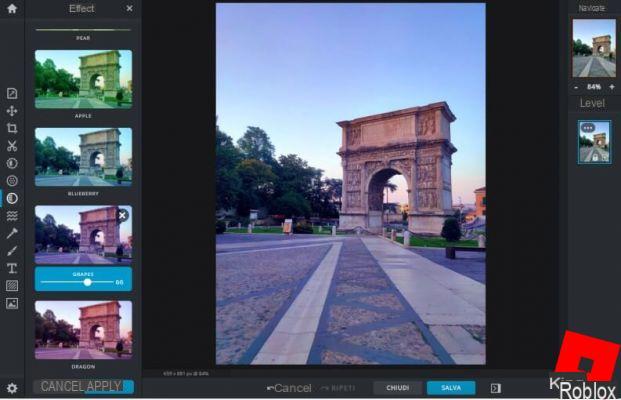Image resolution: width=621 pixels, height=400 pixels.
Task: Remove the Grapes effect with its X
Action: coord(122,215)
